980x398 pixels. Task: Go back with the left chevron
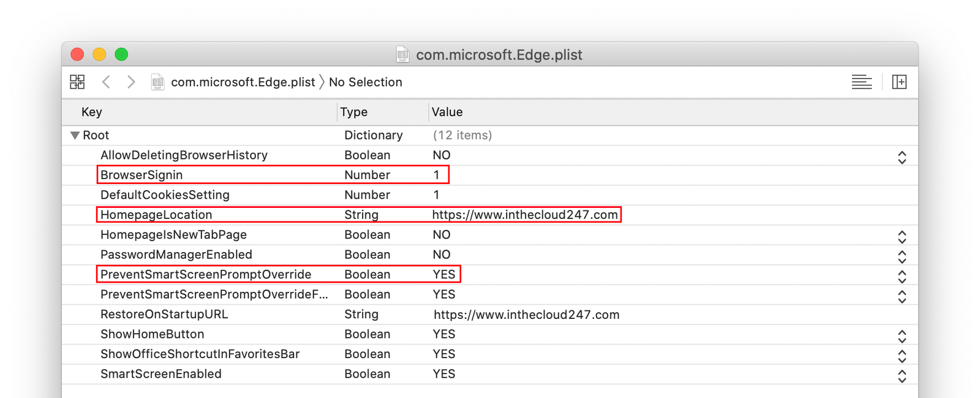[x=106, y=82]
